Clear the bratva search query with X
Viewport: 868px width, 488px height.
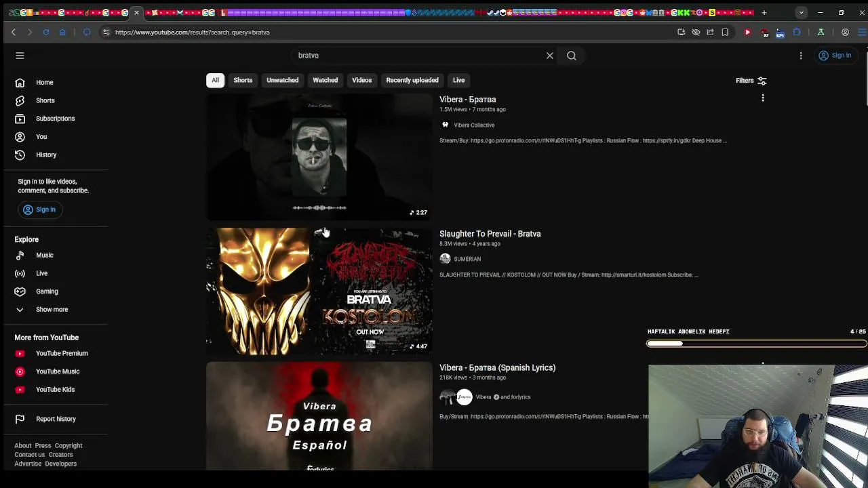click(550, 56)
